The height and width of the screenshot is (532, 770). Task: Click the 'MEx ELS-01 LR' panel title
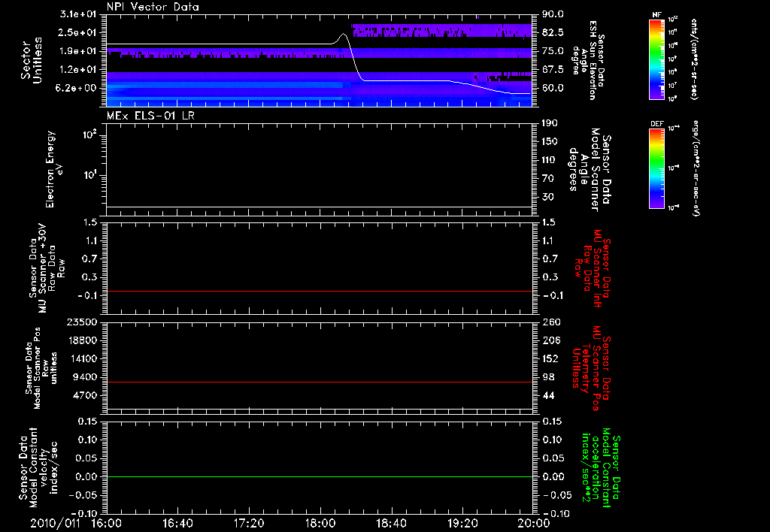point(150,116)
